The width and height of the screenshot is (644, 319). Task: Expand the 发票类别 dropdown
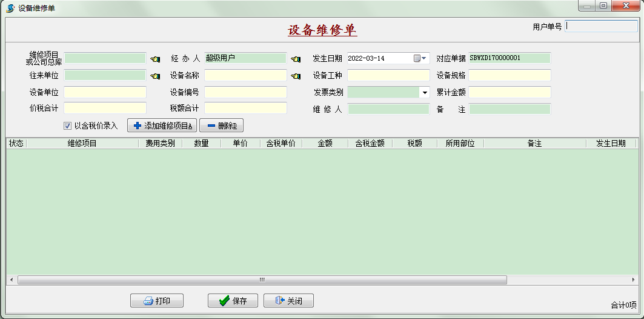click(424, 93)
